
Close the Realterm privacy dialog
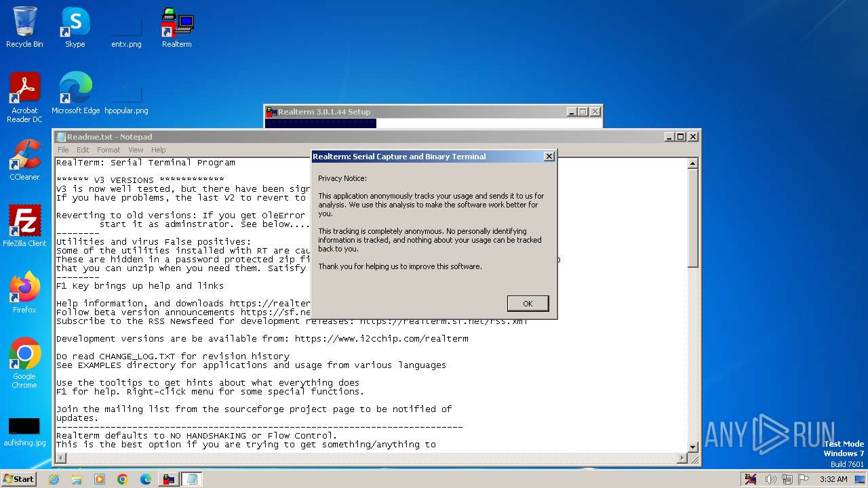pos(549,157)
